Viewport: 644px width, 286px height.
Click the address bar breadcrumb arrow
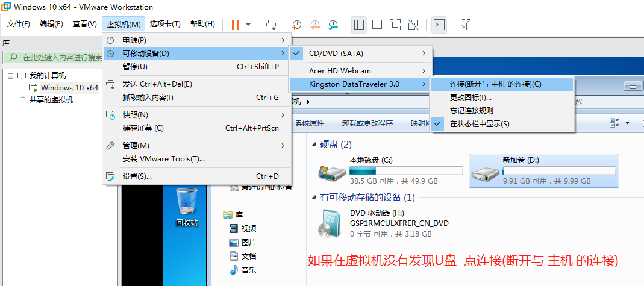308,102
